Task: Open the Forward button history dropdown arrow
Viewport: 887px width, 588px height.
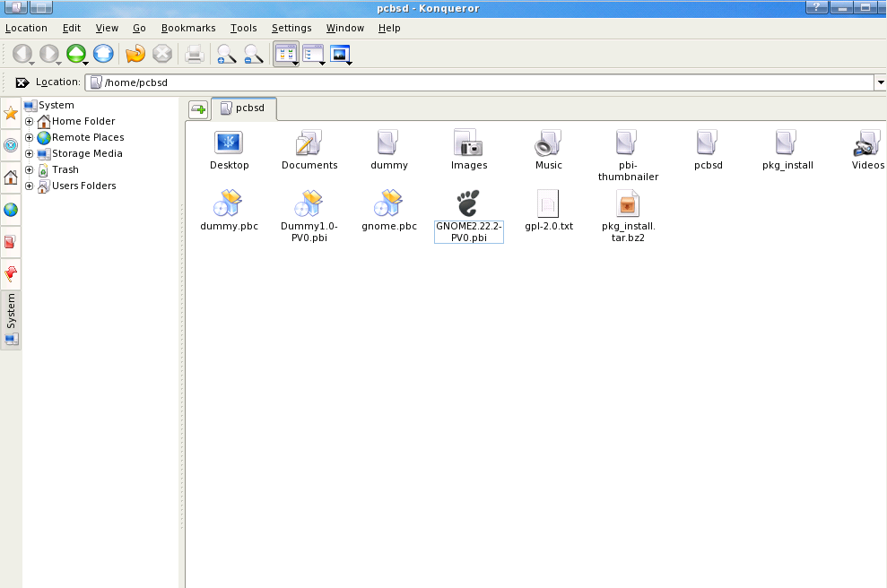Action: coord(59,64)
